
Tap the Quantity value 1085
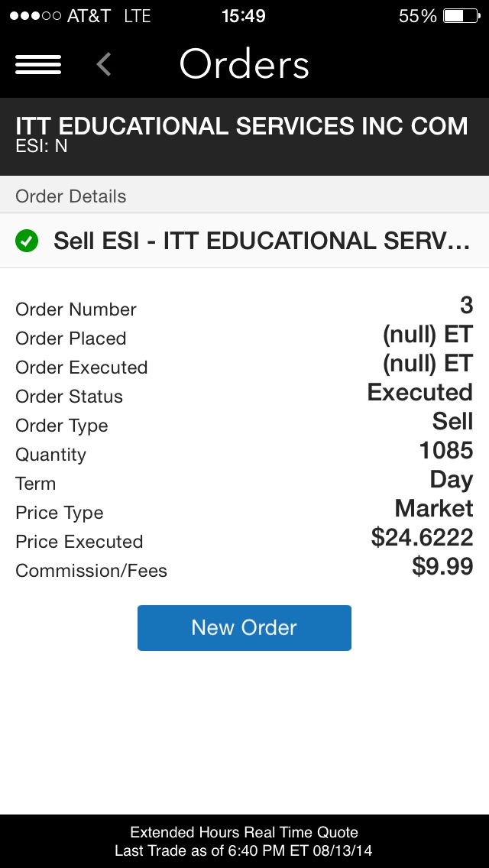coord(446,451)
